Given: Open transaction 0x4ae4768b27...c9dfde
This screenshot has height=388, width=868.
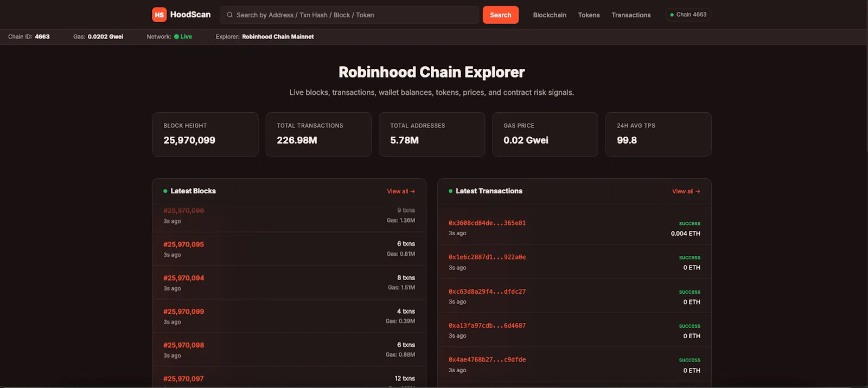Looking at the screenshot, I should coord(487,360).
